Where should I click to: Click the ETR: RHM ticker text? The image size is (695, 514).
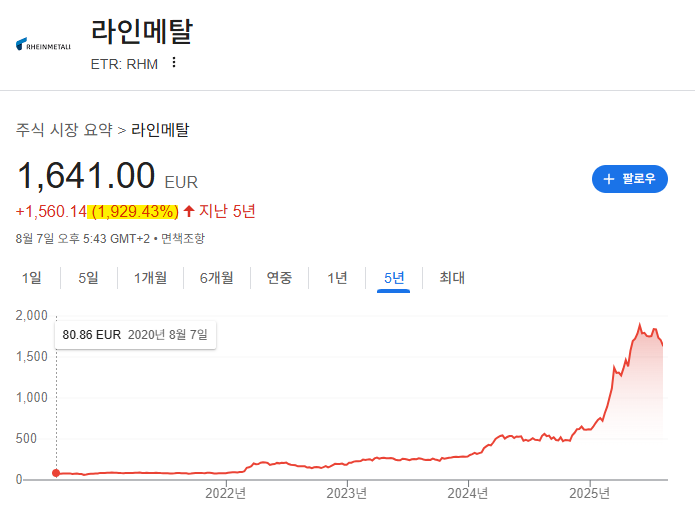124,64
